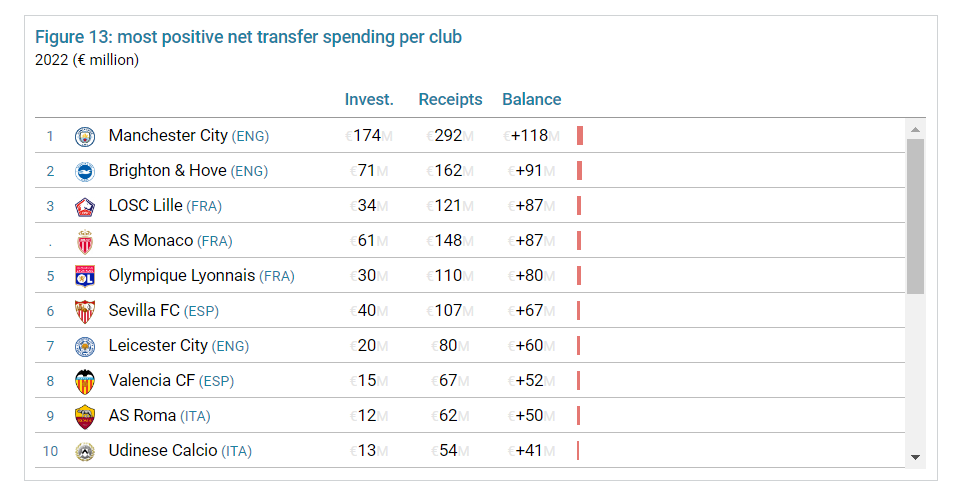Click the AS Monaco club crest
Image resolution: width=963 pixels, height=496 pixels.
(x=84, y=241)
